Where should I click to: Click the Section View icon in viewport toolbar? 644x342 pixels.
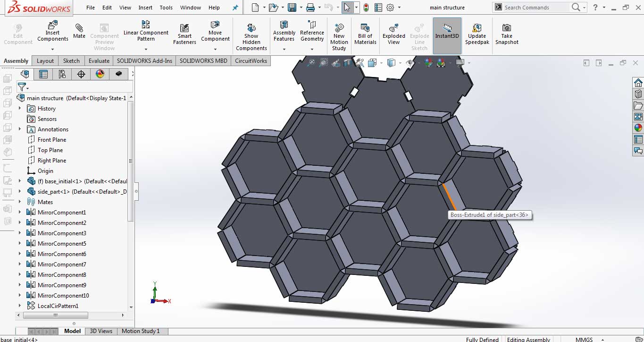coord(348,62)
